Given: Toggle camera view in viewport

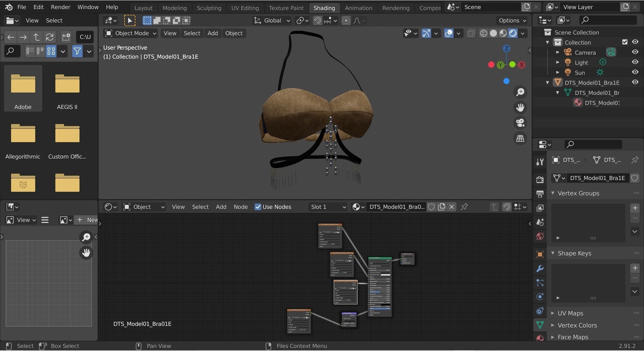Looking at the screenshot, I should 520,123.
